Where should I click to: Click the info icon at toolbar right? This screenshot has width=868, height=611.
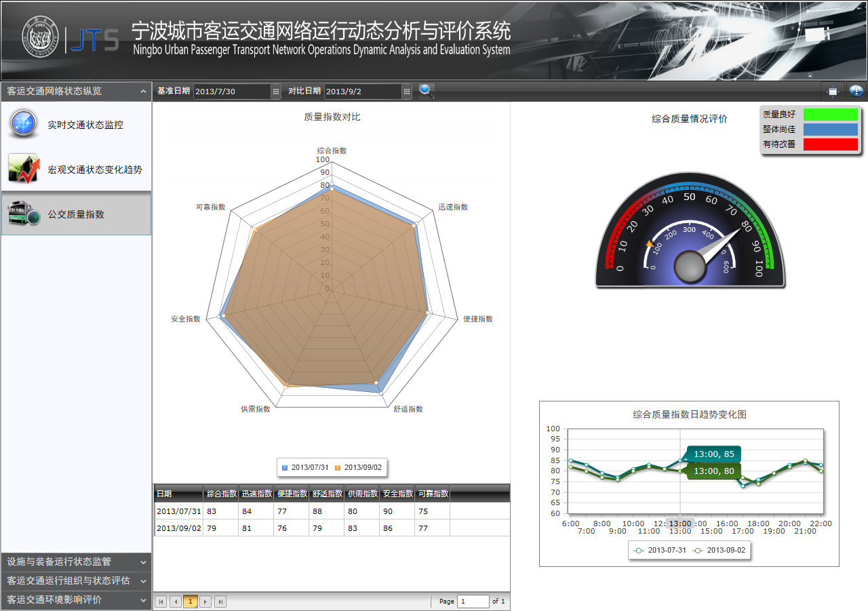tap(856, 91)
